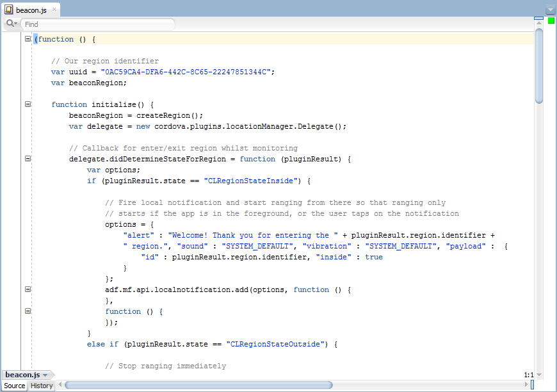Close the beacon.js tab
The height and width of the screenshot is (392, 557).
tap(54, 10)
